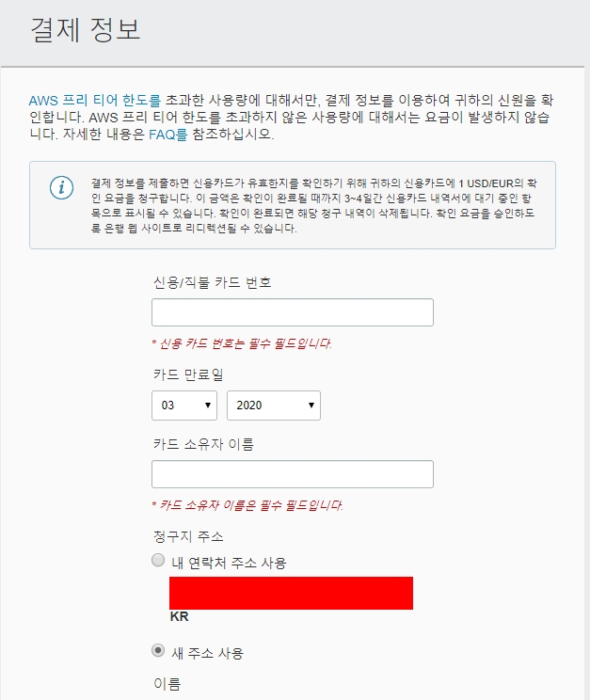Click the 카드 만료일 label text

coord(188,374)
